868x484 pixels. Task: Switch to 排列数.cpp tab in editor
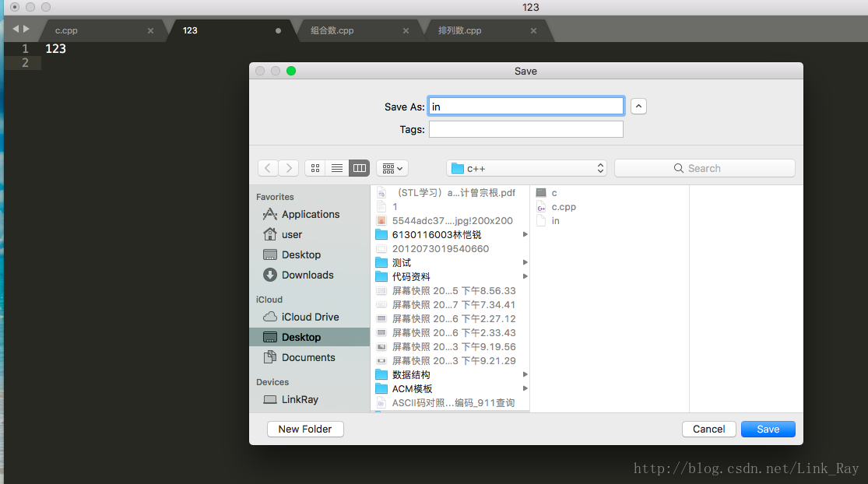pyautogui.click(x=486, y=30)
